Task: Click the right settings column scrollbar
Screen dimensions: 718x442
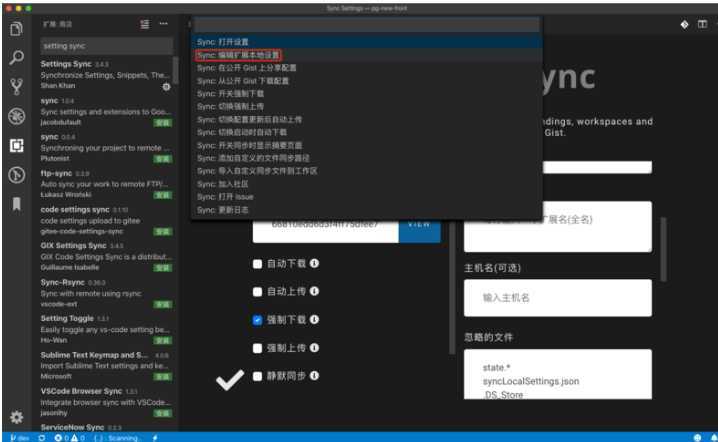Action: click(x=664, y=250)
